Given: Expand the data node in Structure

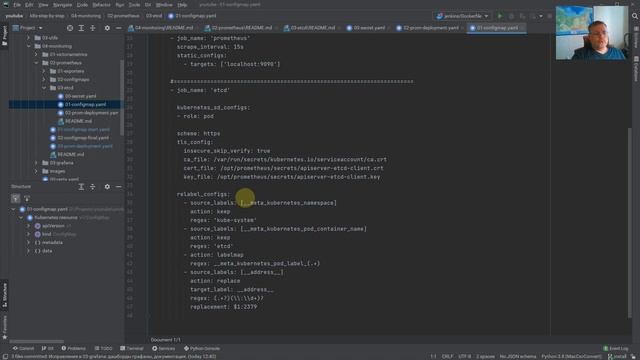Looking at the screenshot, I should 29,251.
